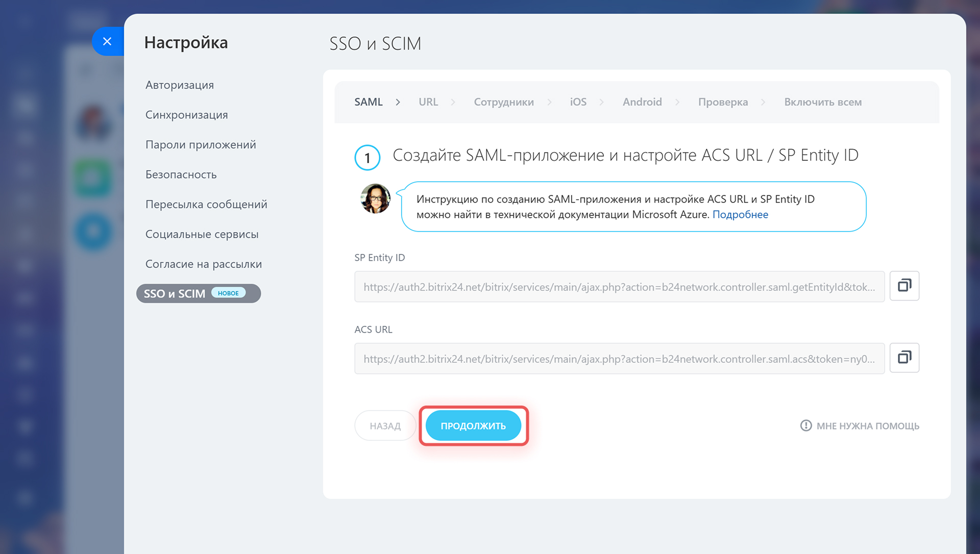Select Пересылка сообщений in the sidebar
This screenshot has height=554, width=980.
tap(206, 204)
